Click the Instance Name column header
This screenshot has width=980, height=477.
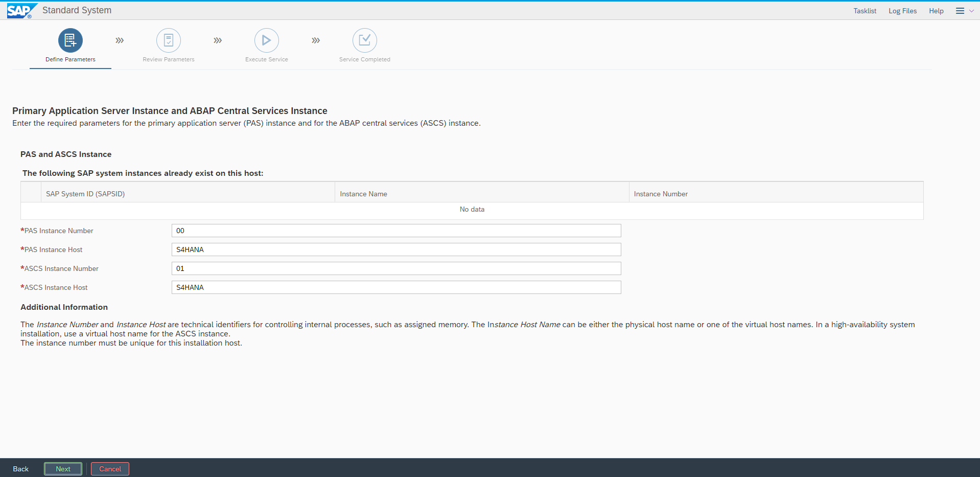pos(363,194)
